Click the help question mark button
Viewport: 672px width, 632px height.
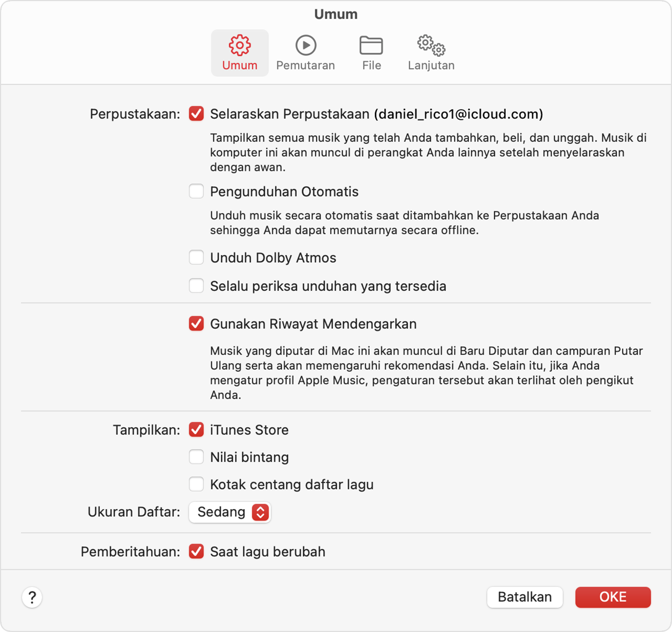tap(32, 597)
